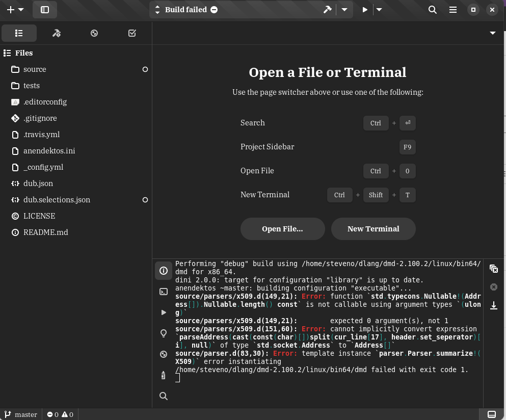The width and height of the screenshot is (506, 420).
Task: Open the bottom pane search icon
Action: [x=164, y=396]
